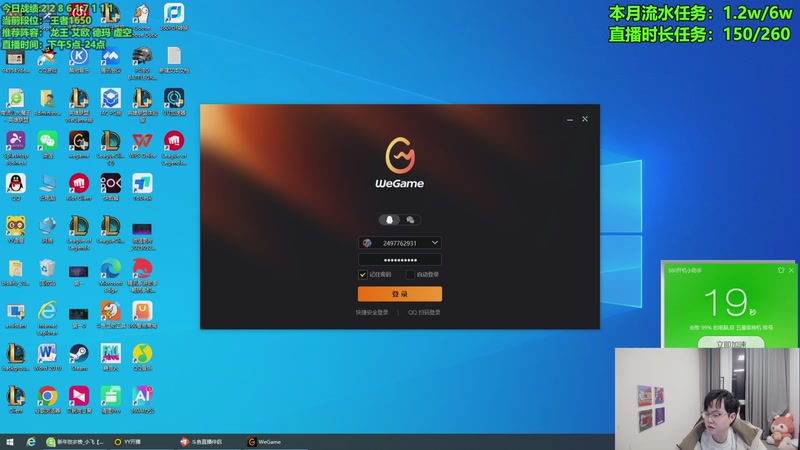Select the Administrator folder desktop icon

[x=47, y=102]
